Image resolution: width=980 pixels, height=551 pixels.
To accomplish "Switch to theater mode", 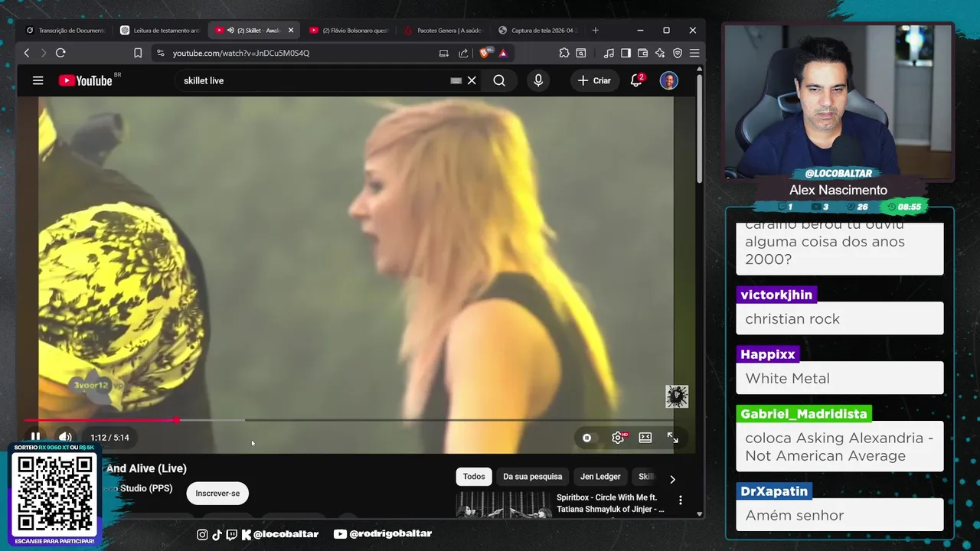I will [x=645, y=438].
